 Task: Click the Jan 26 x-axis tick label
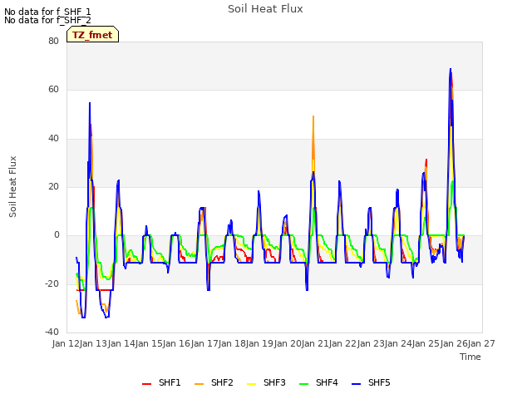(x=454, y=343)
